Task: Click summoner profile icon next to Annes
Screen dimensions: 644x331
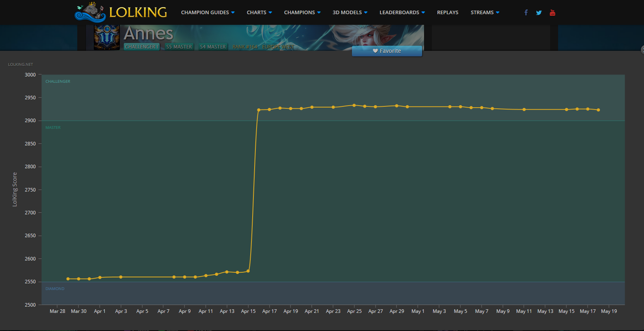Action: [x=107, y=37]
